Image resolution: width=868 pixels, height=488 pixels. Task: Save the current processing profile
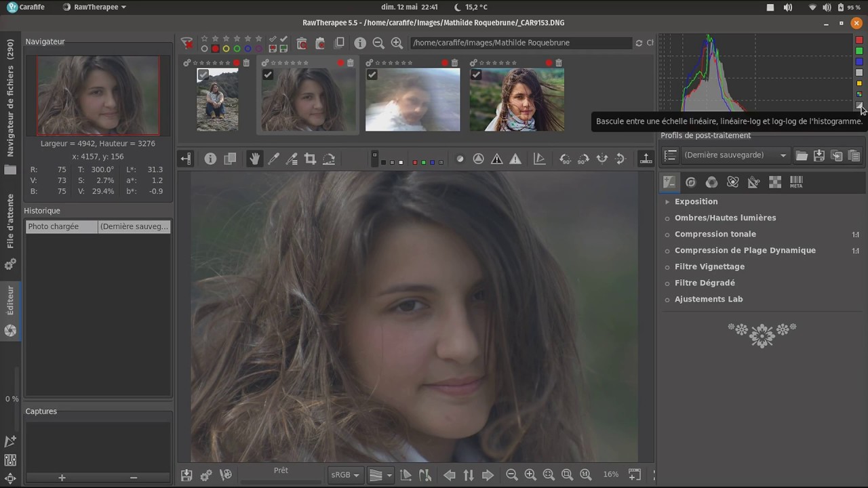pos(819,155)
